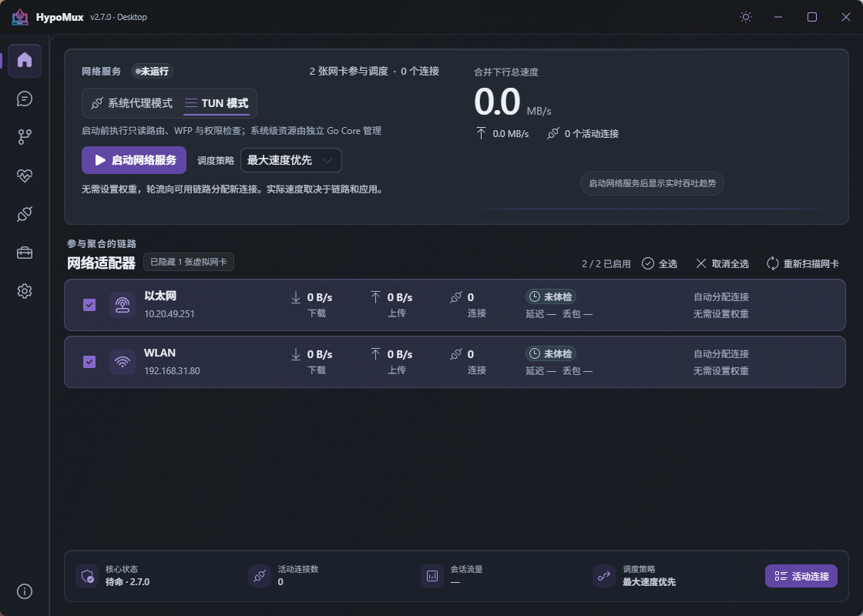Image resolution: width=863 pixels, height=616 pixels.
Task: Click the 以太网 adapter icon
Action: (123, 305)
